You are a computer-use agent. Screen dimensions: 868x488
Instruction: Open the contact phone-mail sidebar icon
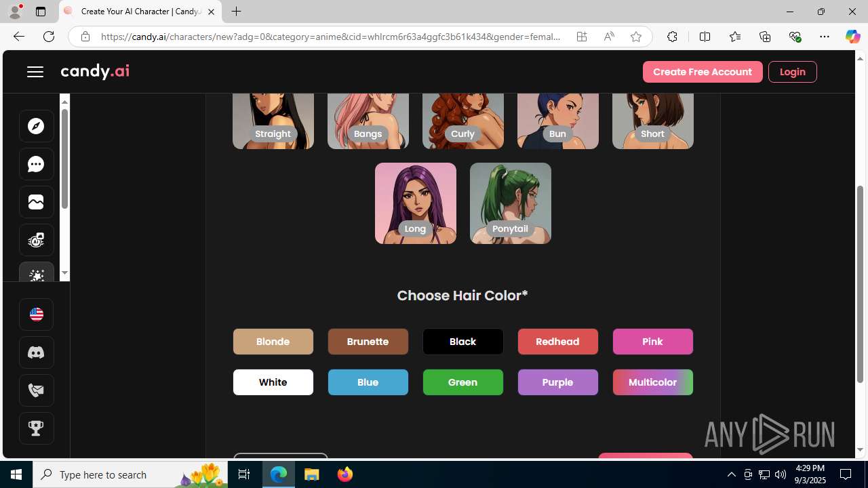click(x=36, y=390)
